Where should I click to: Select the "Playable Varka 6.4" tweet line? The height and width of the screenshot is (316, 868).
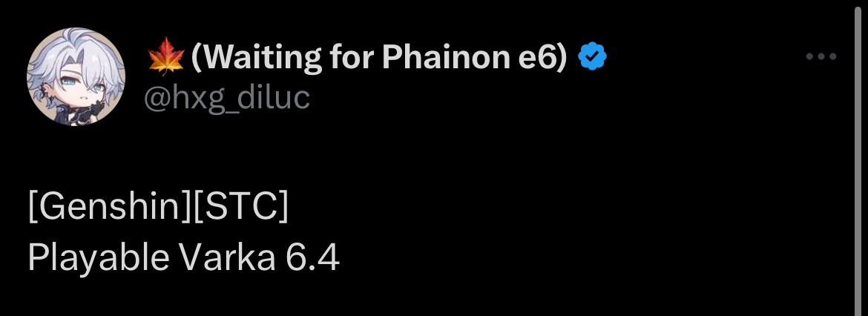pyautogui.click(x=183, y=257)
